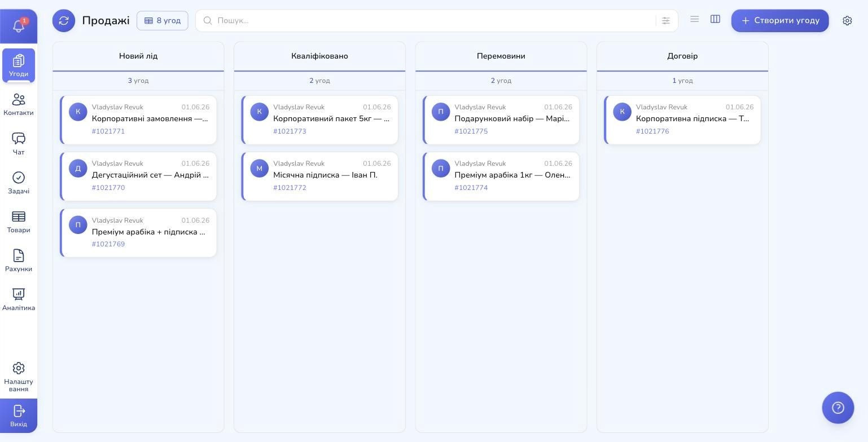This screenshot has width=868, height=442.
Task: Click avatar on Дегустаційний сет card
Action: pos(78,168)
